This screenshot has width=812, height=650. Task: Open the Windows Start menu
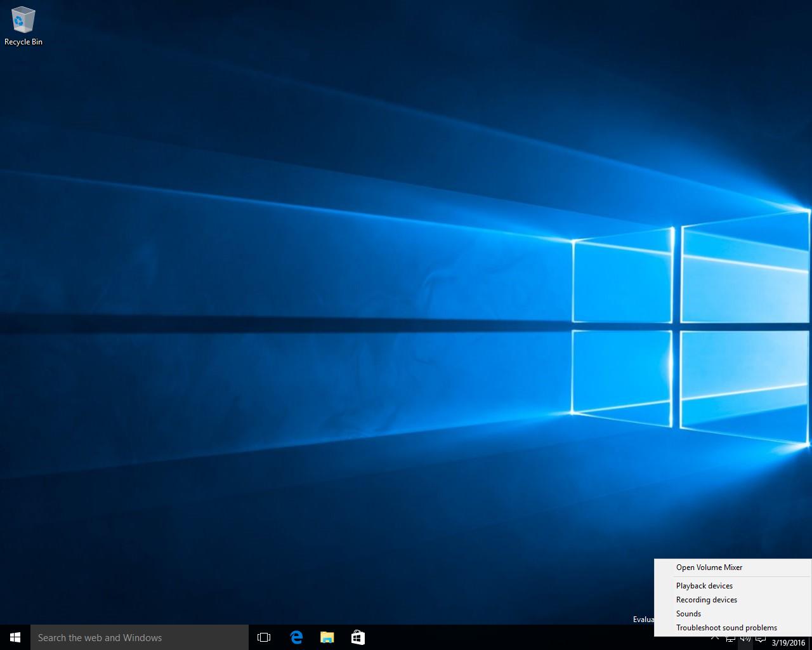point(15,637)
